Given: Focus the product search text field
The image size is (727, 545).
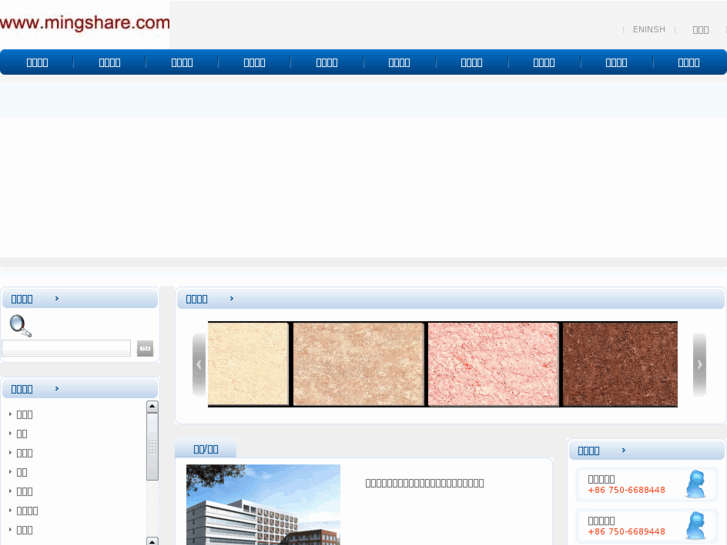Looking at the screenshot, I should pos(66,348).
